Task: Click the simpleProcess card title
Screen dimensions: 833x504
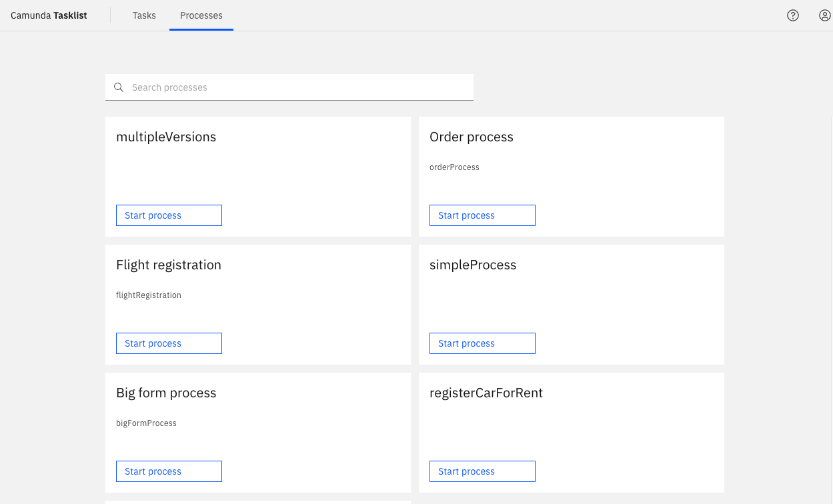Action: pyautogui.click(x=473, y=265)
